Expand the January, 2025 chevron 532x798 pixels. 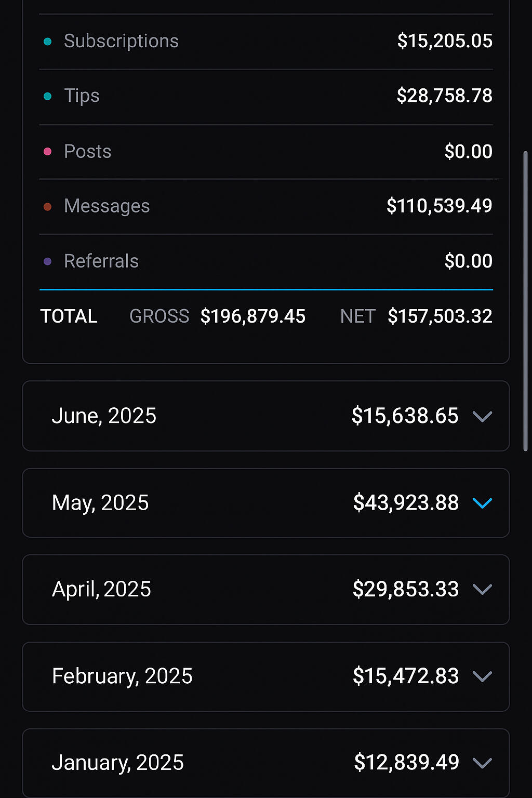pos(482,763)
